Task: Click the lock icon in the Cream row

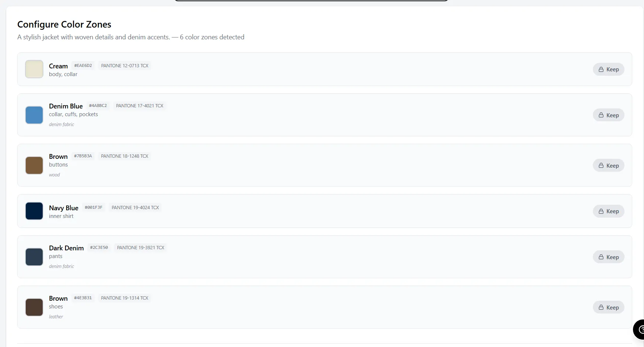Action: [x=601, y=69]
